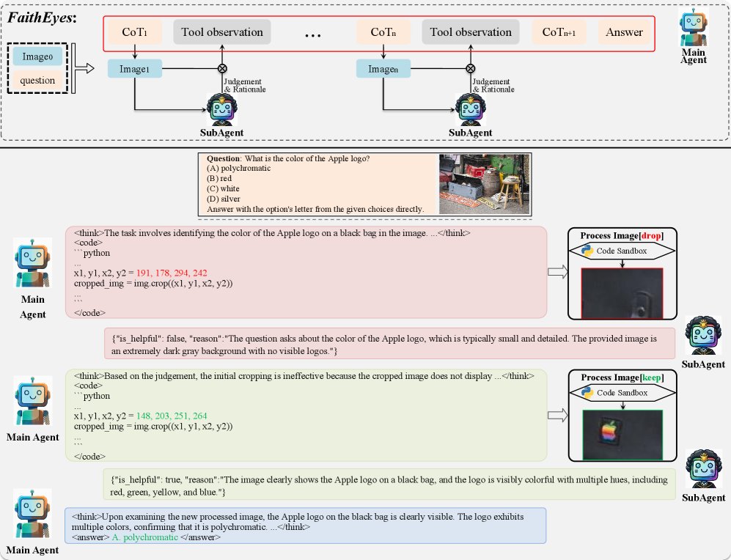Select the Tool observation box following CoT1
The height and width of the screenshot is (560, 731).
pos(222,32)
